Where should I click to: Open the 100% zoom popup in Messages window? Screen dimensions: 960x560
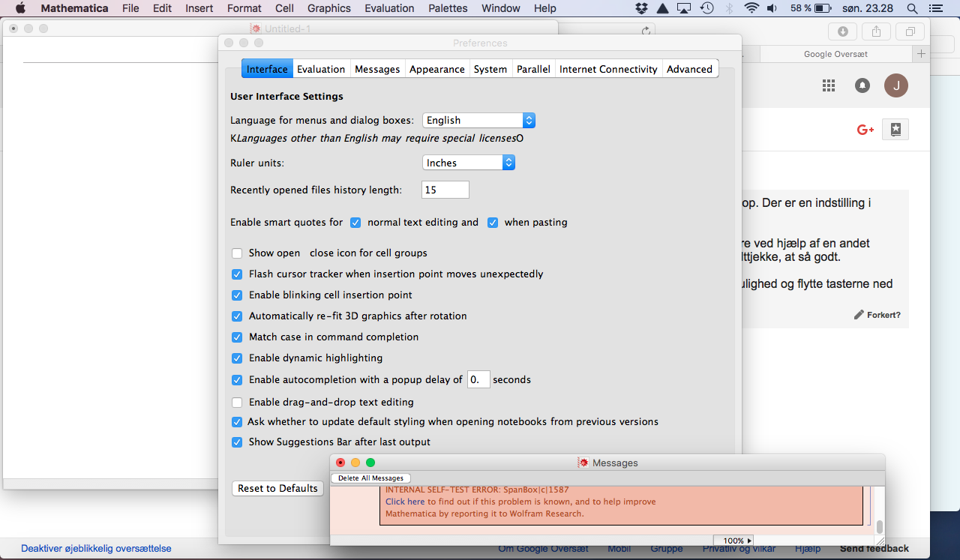tap(733, 541)
